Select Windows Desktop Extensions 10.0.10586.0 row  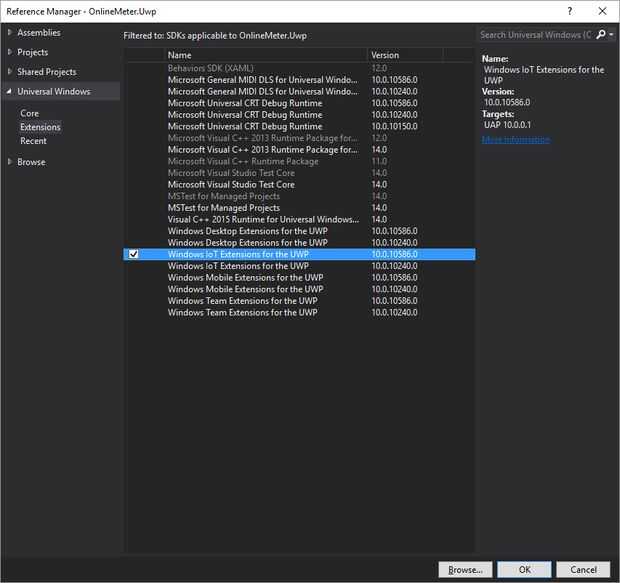tap(299, 231)
